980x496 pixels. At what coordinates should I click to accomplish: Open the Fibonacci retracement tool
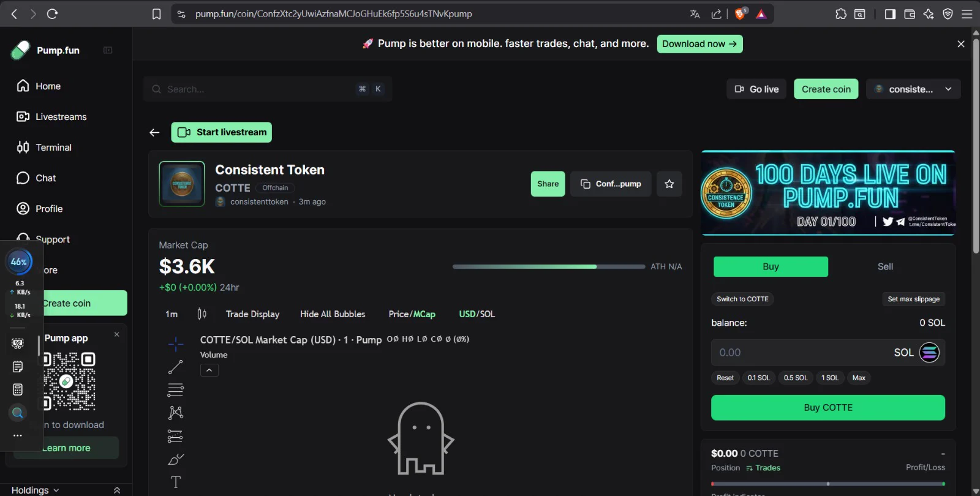click(x=176, y=390)
